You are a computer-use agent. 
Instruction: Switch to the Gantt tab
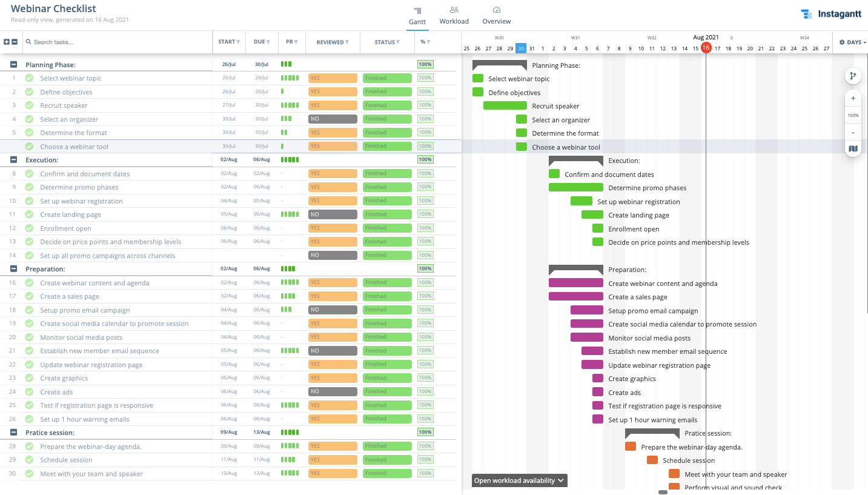[417, 16]
